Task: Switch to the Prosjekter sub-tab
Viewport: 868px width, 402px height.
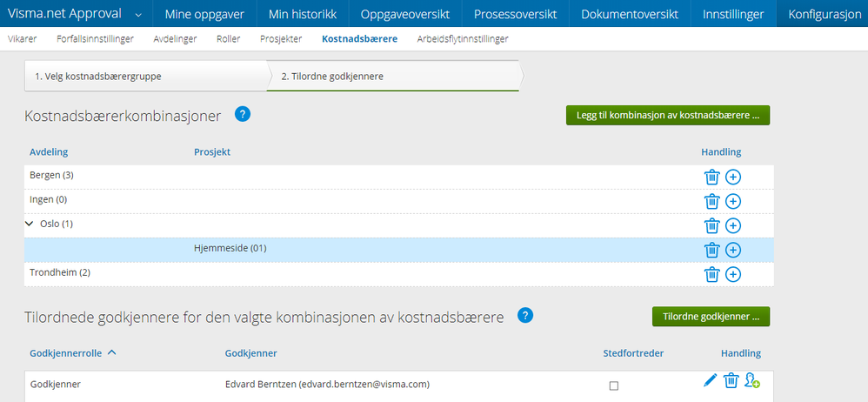Action: [281, 39]
